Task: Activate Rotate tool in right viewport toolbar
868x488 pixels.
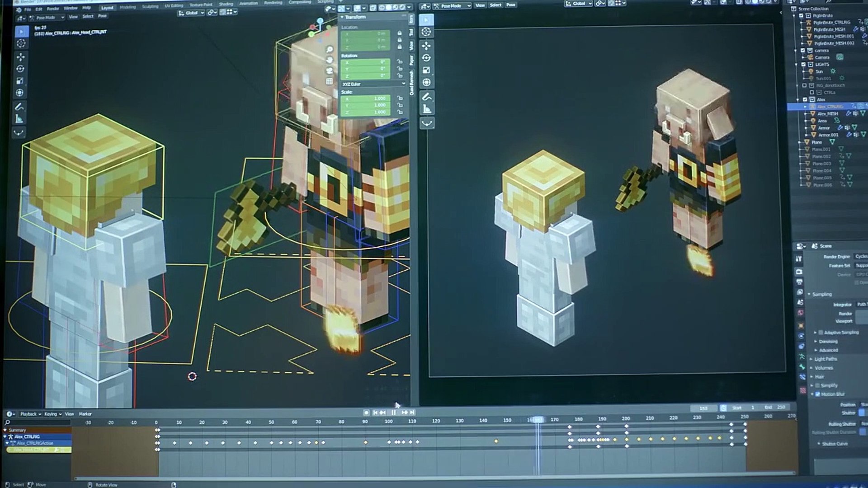Action: coord(426,58)
